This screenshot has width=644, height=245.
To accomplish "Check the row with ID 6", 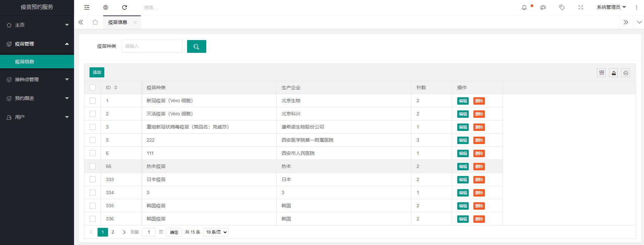I will tap(93, 153).
